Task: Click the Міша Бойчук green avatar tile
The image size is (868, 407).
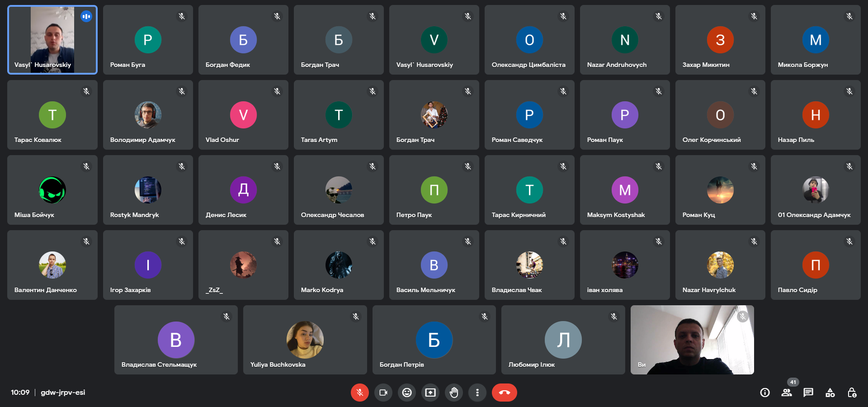Action: click(52, 190)
